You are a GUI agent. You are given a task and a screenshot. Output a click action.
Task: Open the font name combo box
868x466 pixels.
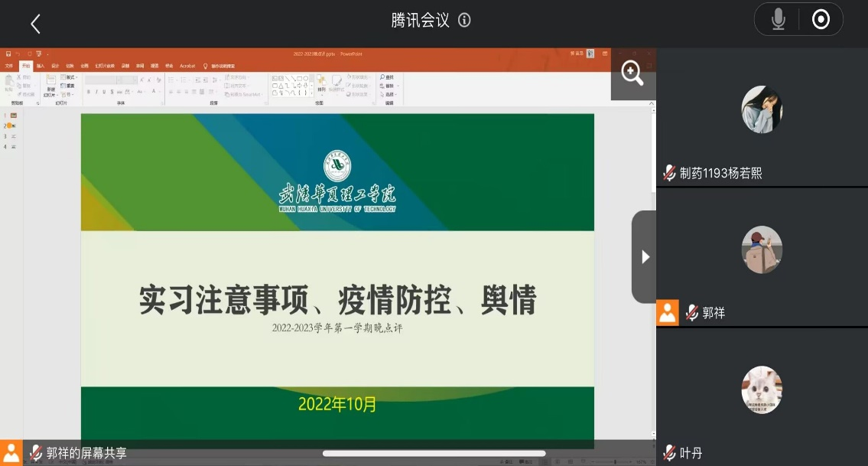[104, 80]
